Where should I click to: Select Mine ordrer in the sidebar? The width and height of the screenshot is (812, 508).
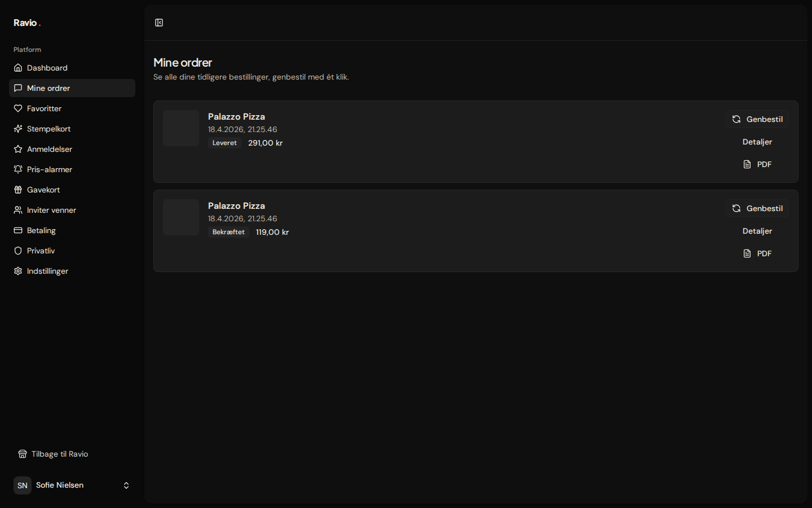(x=72, y=88)
